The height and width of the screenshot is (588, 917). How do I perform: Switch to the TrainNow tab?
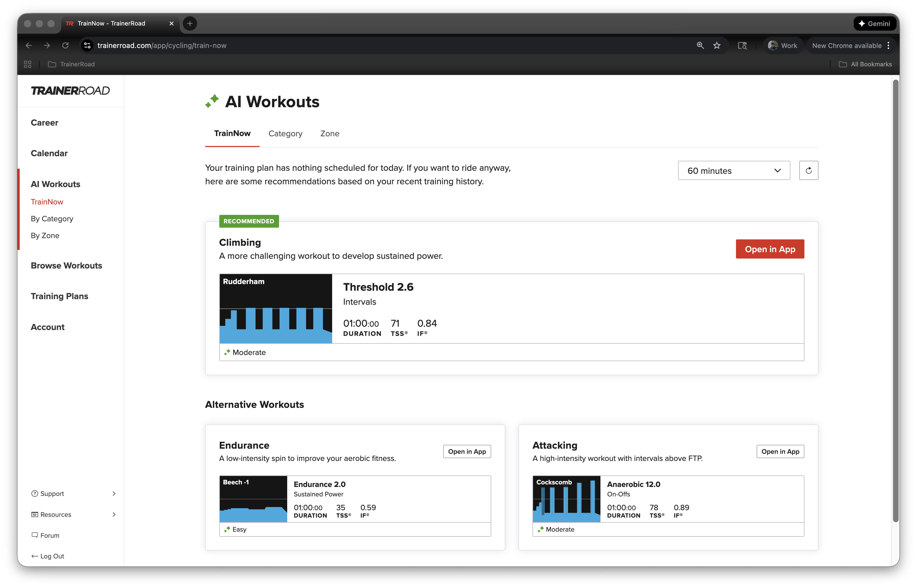[232, 133]
